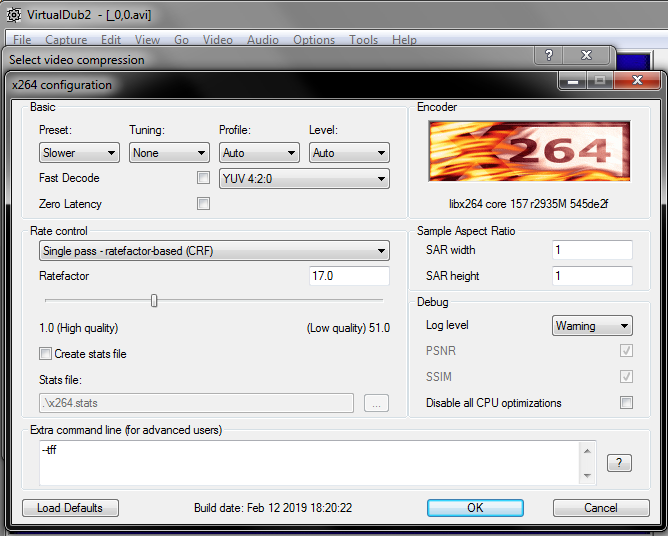
Task: Click the Cancel button
Action: tap(601, 508)
